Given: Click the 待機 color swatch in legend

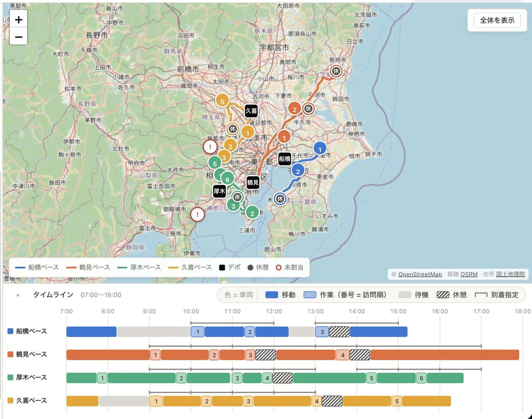Looking at the screenshot, I should (405, 295).
